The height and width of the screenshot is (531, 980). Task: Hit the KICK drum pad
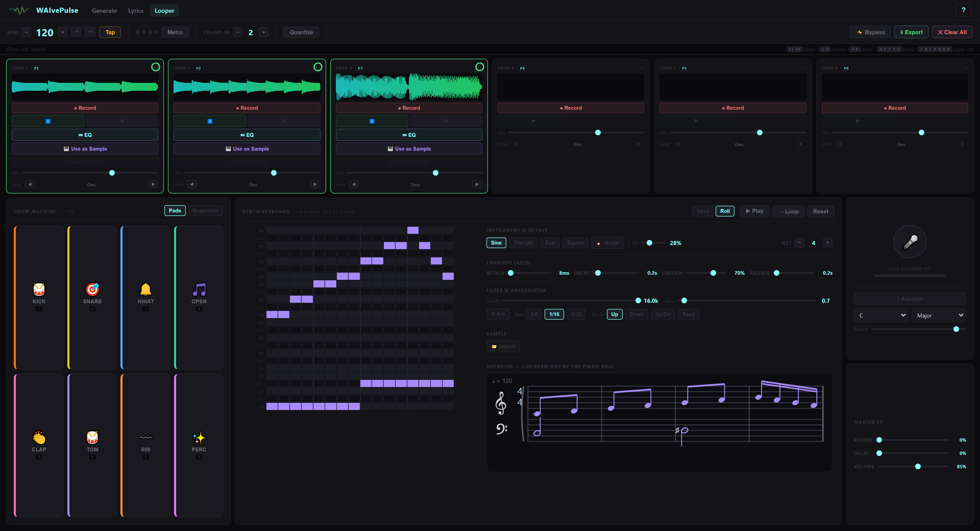39,297
